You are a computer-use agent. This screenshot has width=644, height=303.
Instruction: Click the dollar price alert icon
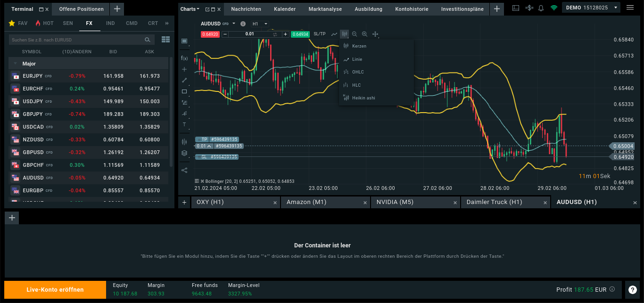[529, 8]
